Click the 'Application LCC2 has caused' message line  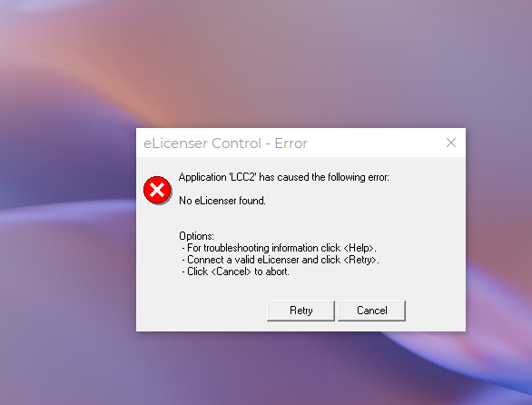tap(284, 177)
